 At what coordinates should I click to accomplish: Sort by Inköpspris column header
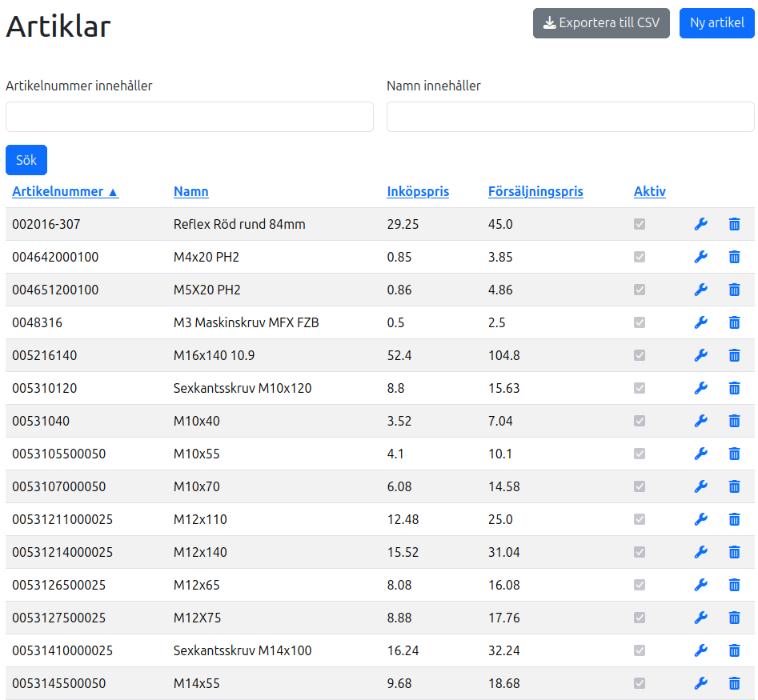click(x=418, y=191)
